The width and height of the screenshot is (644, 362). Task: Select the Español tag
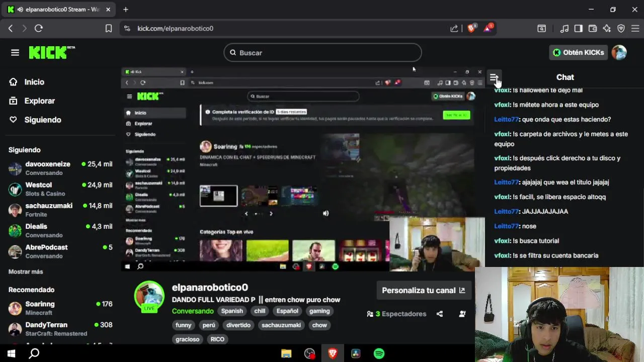tap(287, 311)
